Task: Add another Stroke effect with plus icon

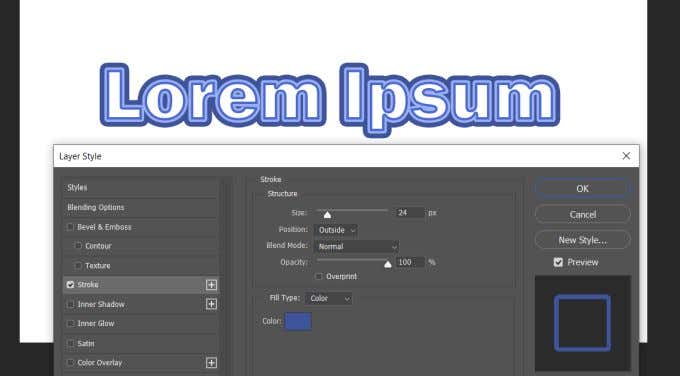Action: point(211,284)
